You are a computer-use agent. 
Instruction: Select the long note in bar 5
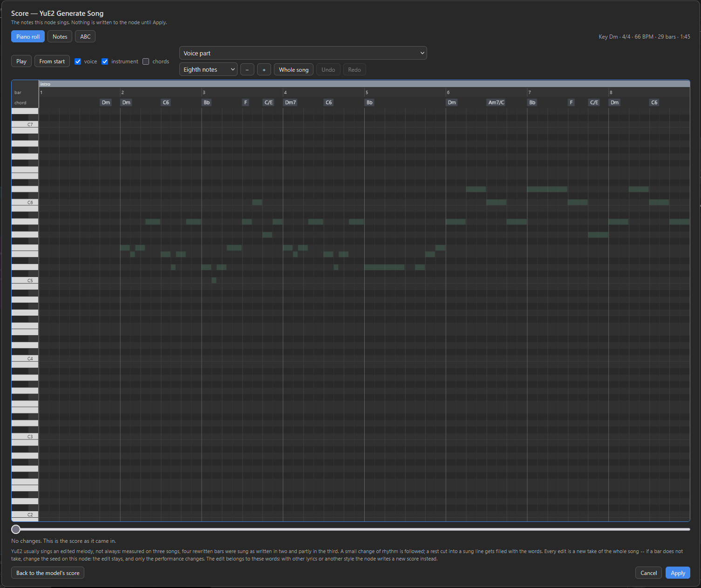385,267
